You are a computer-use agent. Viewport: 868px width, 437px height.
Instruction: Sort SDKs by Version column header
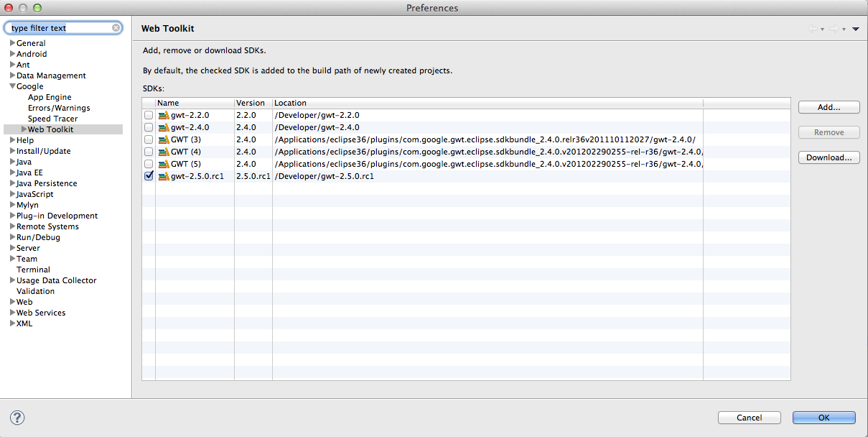pyautogui.click(x=253, y=103)
